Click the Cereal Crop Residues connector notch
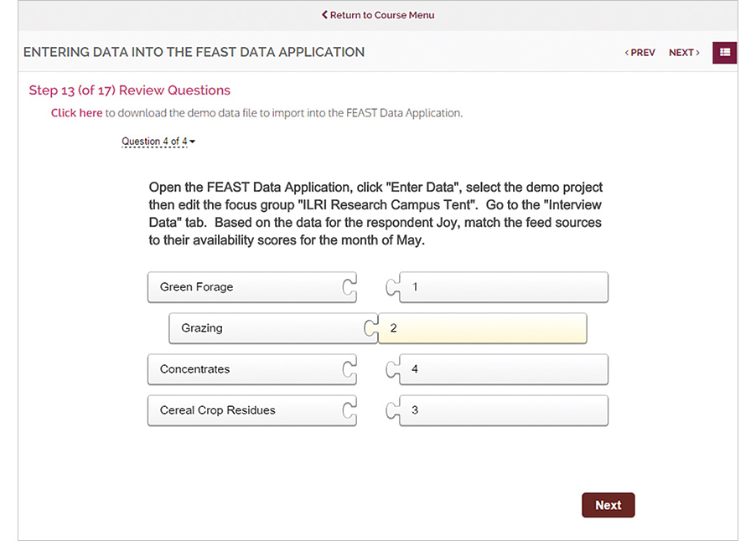 pyautogui.click(x=350, y=410)
